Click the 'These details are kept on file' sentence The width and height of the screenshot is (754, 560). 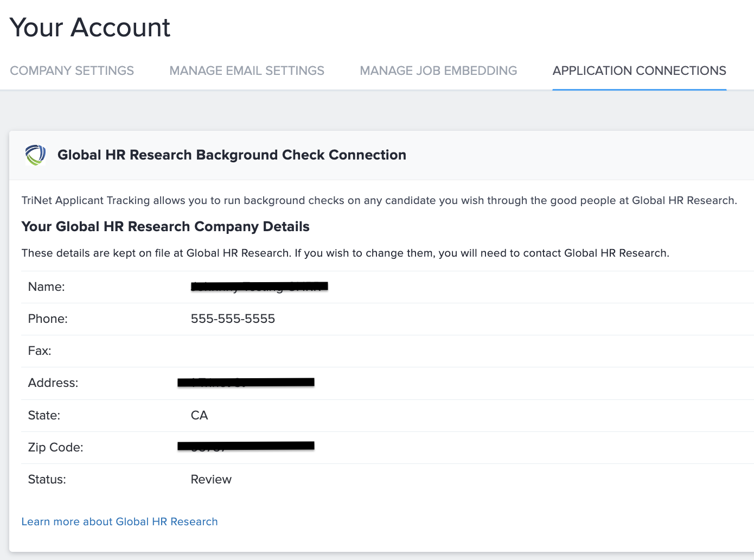pos(346,253)
